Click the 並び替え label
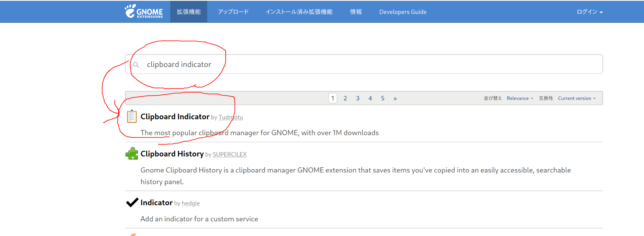The height and width of the screenshot is (236, 644). (x=493, y=98)
